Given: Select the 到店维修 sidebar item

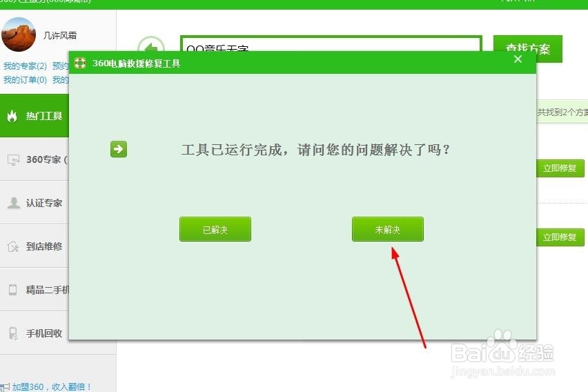Looking at the screenshot, I should coord(35,246).
